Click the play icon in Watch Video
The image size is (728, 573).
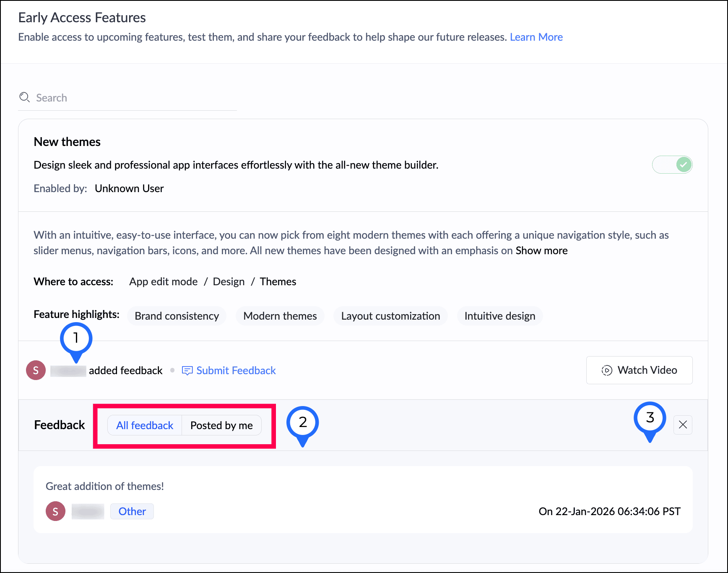click(606, 370)
